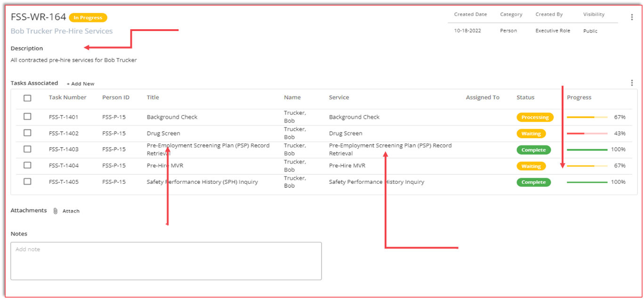The image size is (644, 299).
Task: Click the Visibility field showing Public
Action: [x=590, y=31]
